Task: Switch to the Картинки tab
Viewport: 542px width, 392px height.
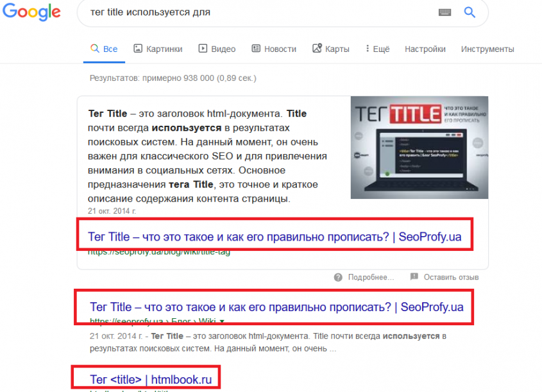Action: tap(158, 49)
